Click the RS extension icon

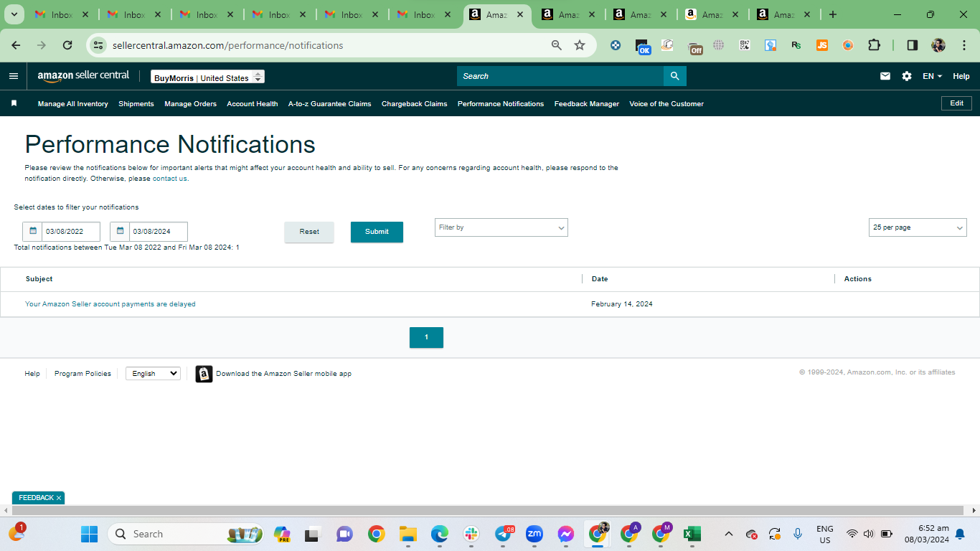coord(796,45)
